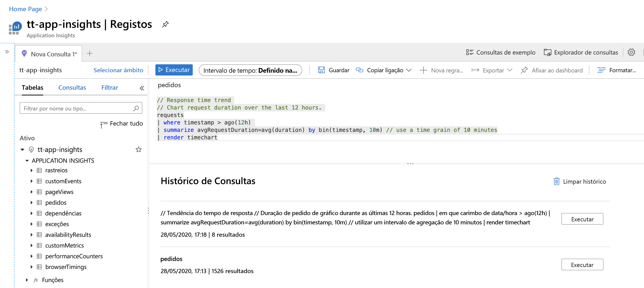Click the Funções fx icon
The height and width of the screenshot is (288, 644).
[x=36, y=280]
